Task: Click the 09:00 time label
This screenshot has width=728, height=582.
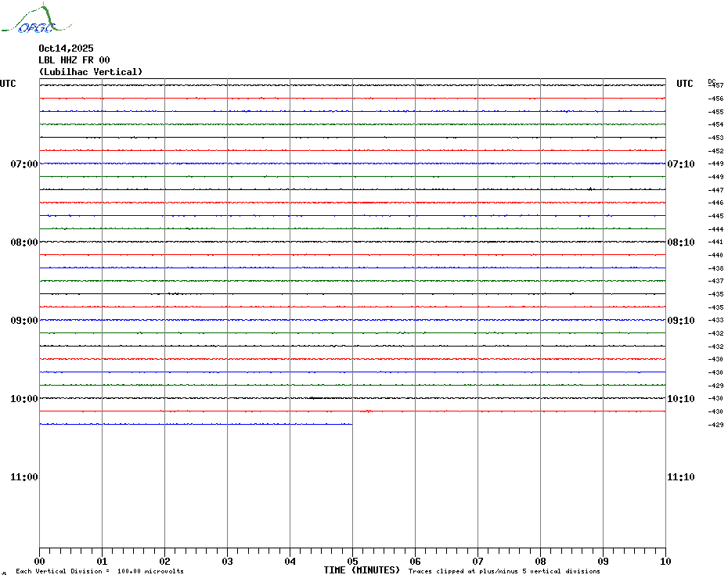Action: tap(24, 321)
